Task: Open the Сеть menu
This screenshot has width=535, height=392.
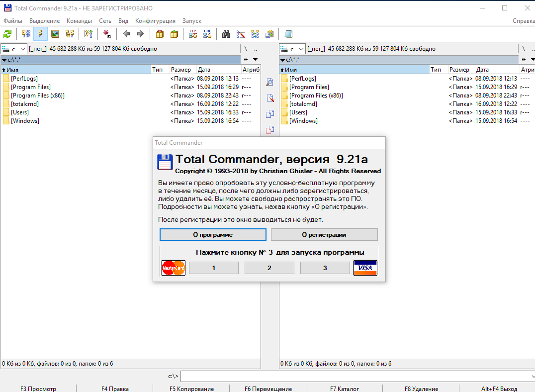Action: tap(105, 21)
